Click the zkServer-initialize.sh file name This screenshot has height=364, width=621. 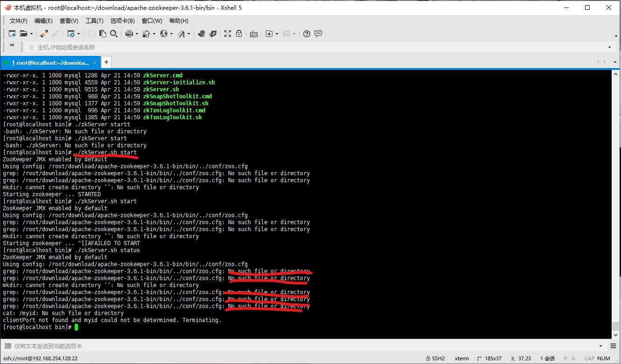tap(179, 82)
